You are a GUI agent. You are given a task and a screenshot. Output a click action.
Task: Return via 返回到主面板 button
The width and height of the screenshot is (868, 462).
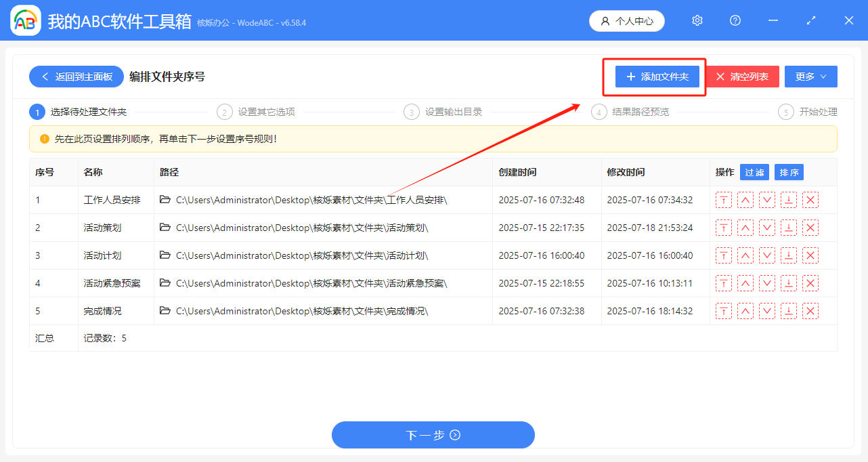(x=77, y=77)
